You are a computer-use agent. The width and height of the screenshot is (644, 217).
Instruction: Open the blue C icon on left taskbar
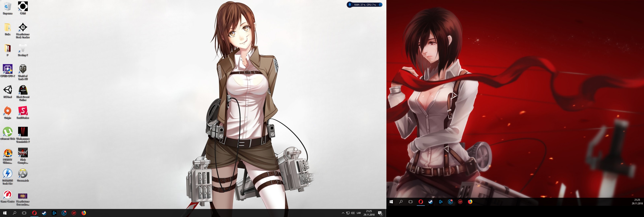pyautogui.click(x=64, y=213)
